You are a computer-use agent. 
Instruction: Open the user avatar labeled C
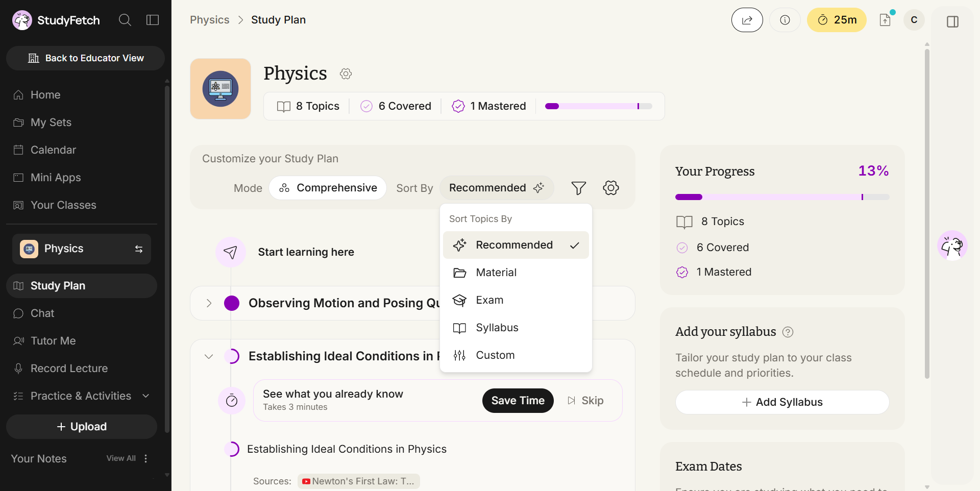click(914, 20)
